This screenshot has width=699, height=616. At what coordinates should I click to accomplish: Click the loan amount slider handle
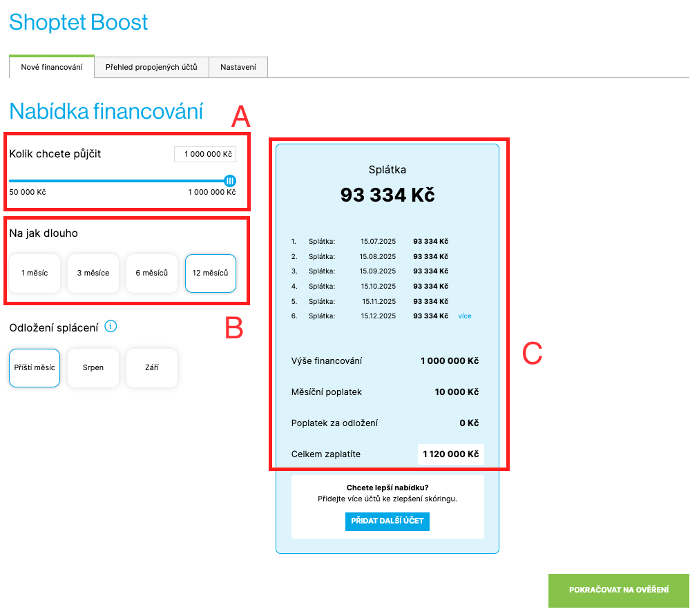230,181
